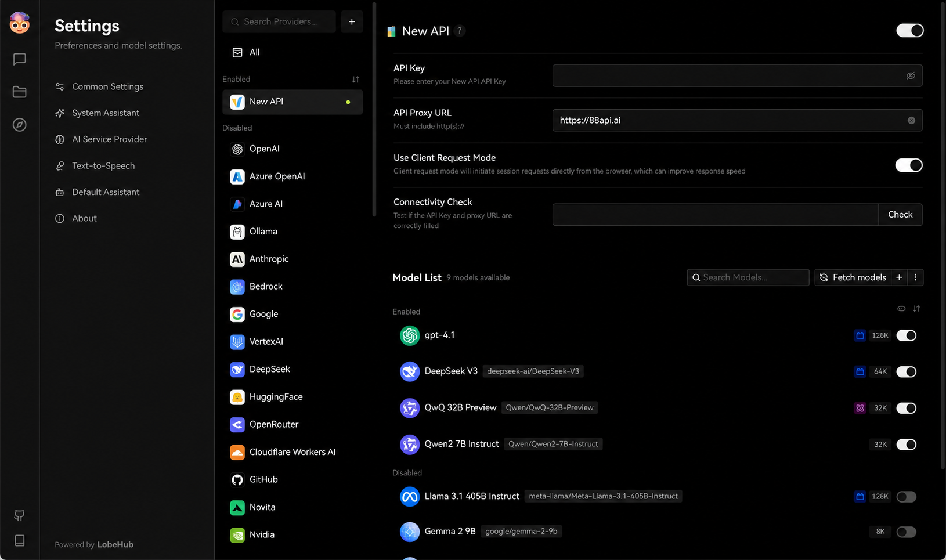Select the New API provider
946x560 pixels.
[293, 102]
